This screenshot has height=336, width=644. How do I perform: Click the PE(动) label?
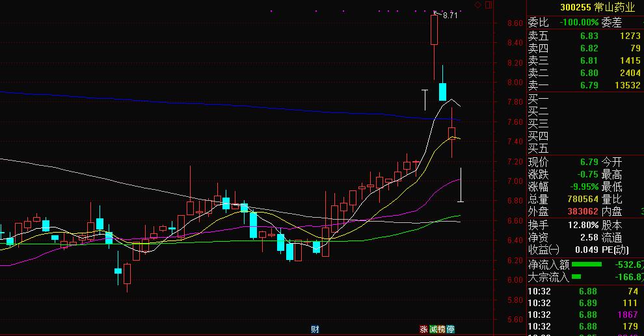pos(615,250)
